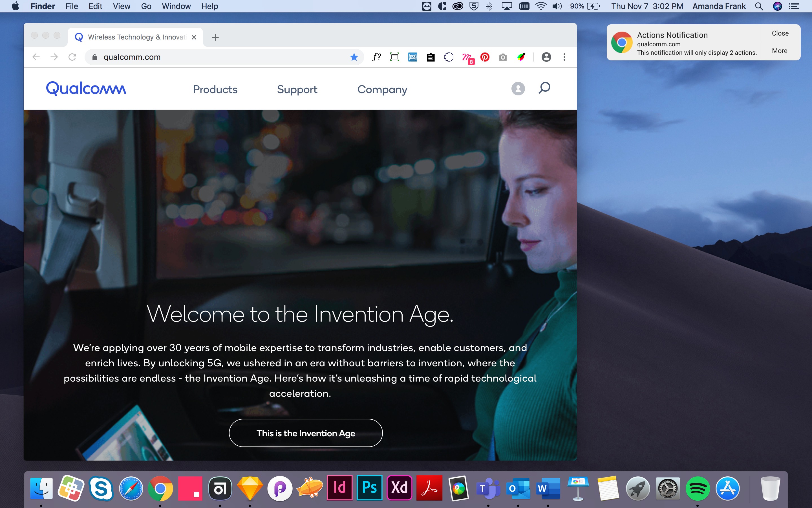Image resolution: width=812 pixels, height=508 pixels.
Task: Open Microsoft Teams in the dock
Action: (488, 488)
